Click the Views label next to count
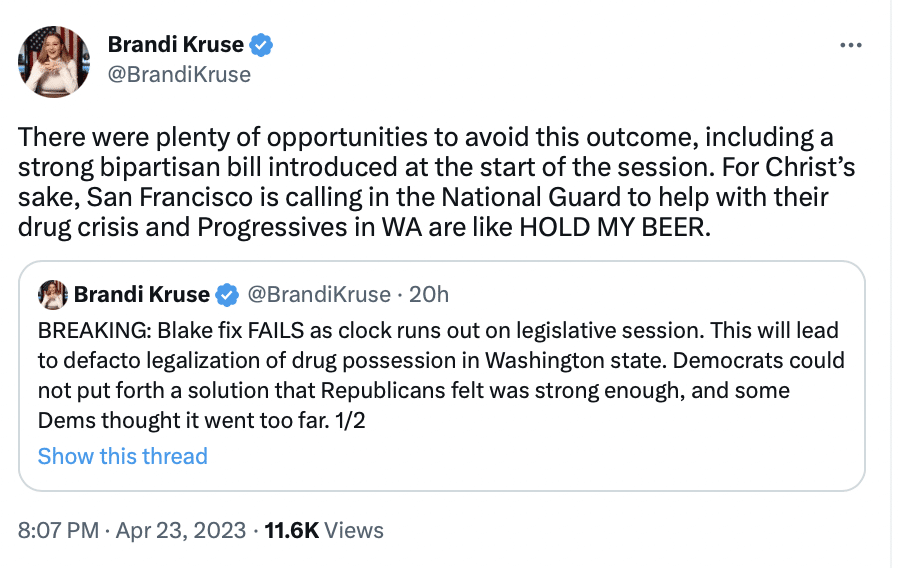 (x=354, y=530)
